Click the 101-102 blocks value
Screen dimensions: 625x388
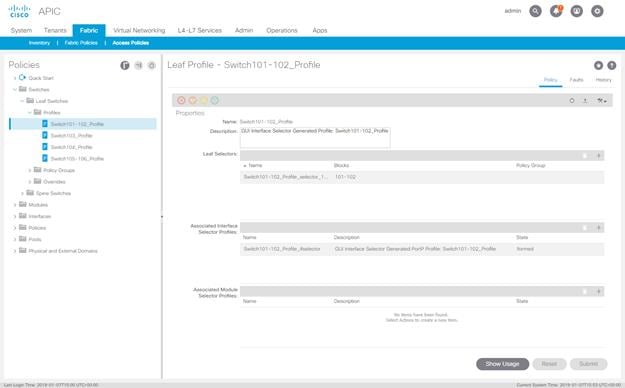coord(345,177)
